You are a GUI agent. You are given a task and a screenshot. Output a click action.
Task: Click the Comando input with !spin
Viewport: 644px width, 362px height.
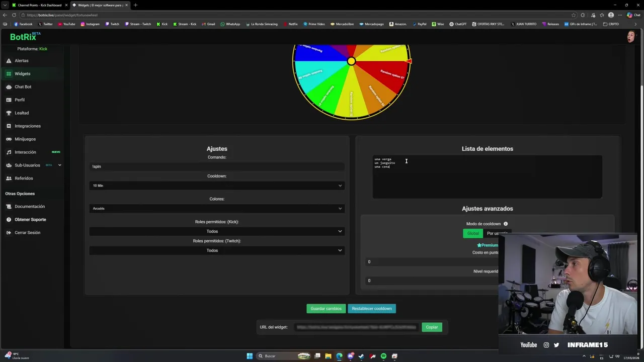pos(217,166)
